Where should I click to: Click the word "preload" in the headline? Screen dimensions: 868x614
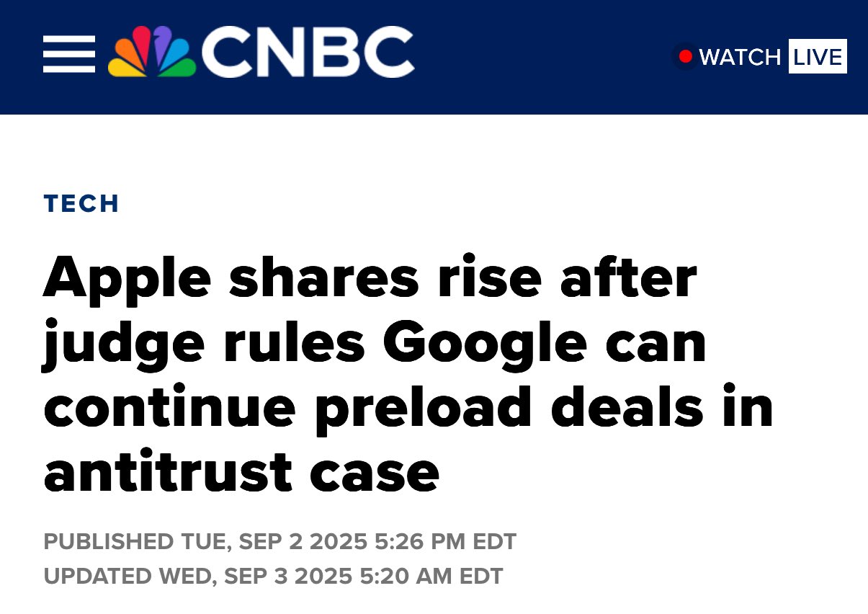coord(421,408)
